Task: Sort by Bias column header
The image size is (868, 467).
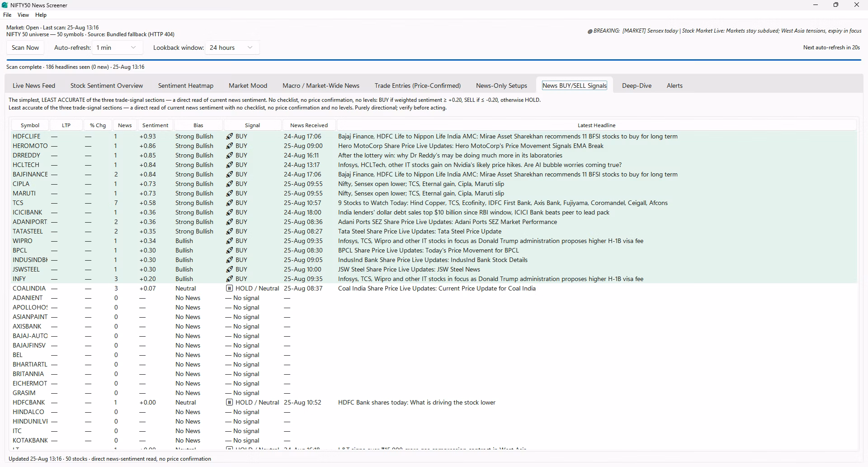Action: (198, 125)
